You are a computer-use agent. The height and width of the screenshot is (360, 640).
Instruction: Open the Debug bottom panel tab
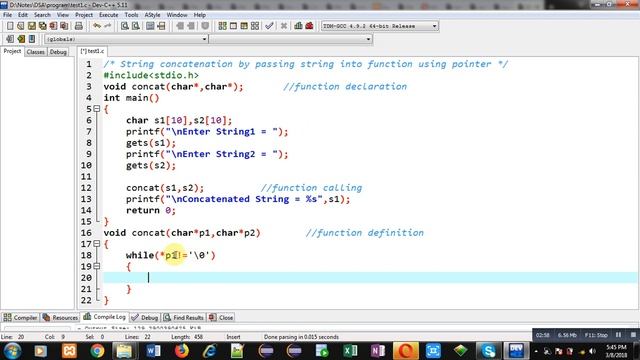click(145, 317)
